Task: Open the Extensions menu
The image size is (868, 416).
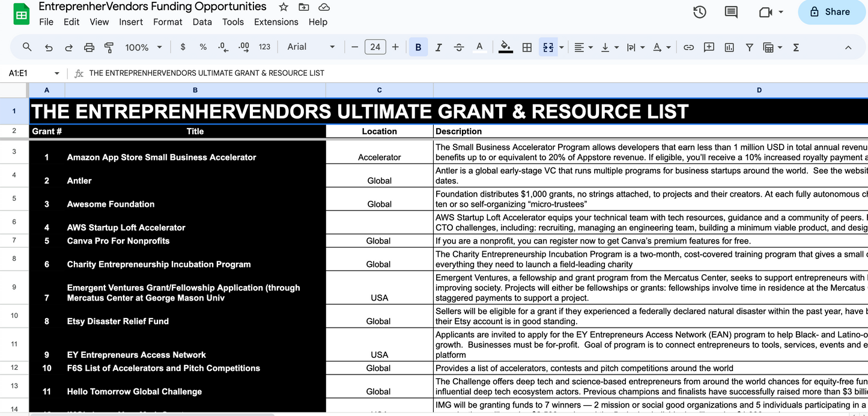Action: pyautogui.click(x=276, y=22)
